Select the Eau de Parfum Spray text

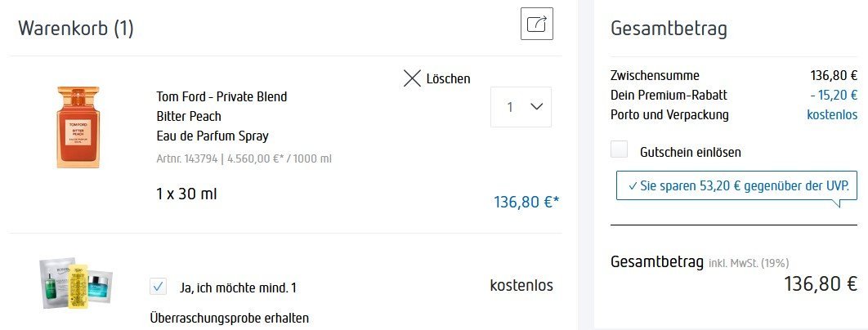click(213, 136)
